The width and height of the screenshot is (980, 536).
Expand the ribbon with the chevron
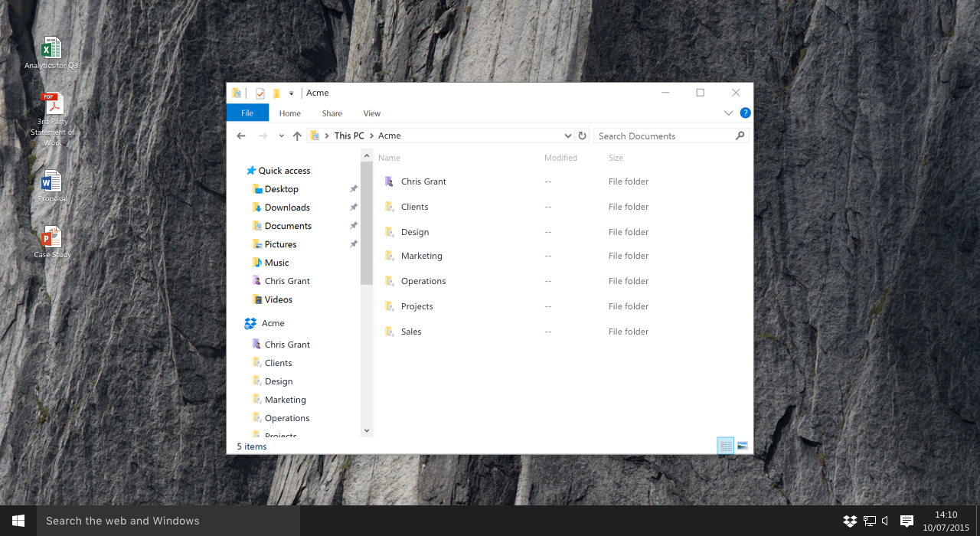point(728,113)
